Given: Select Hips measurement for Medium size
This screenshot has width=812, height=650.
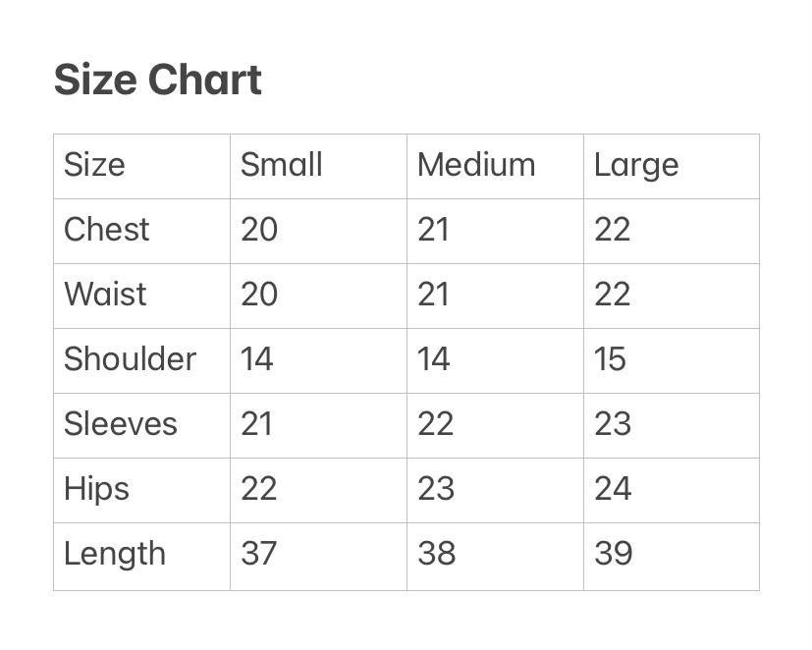Looking at the screenshot, I should (436, 489).
